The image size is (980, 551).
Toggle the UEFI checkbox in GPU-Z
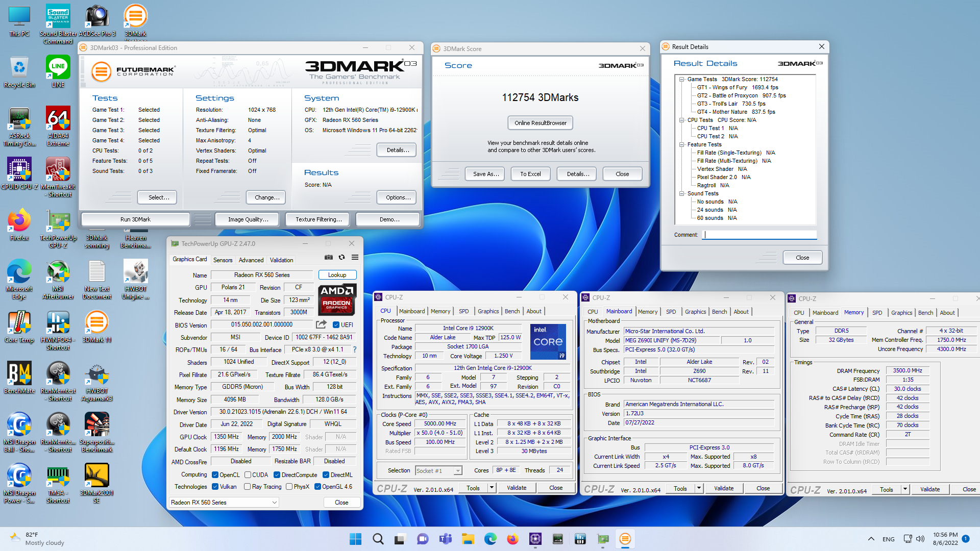[336, 325]
